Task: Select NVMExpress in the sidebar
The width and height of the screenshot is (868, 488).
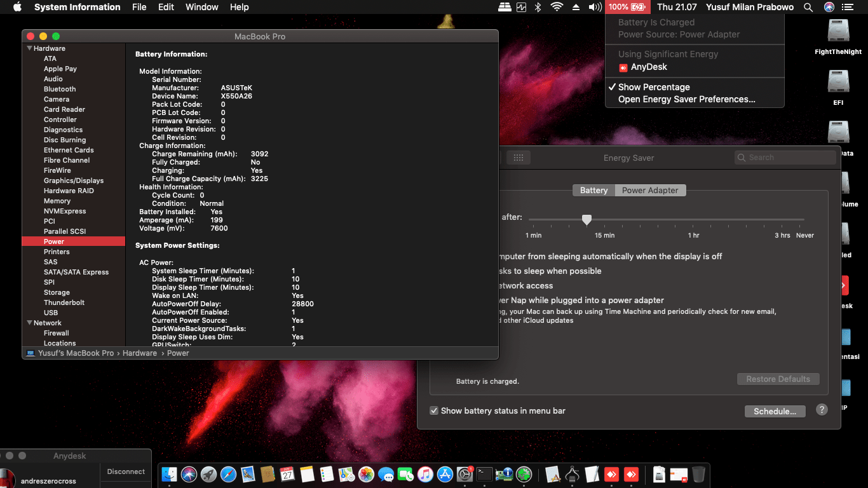Action: click(x=65, y=211)
